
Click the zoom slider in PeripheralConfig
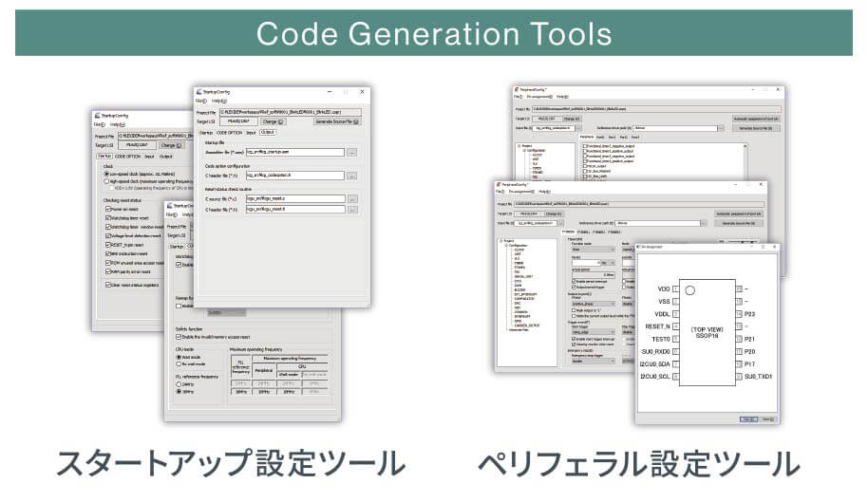click(x=742, y=242)
